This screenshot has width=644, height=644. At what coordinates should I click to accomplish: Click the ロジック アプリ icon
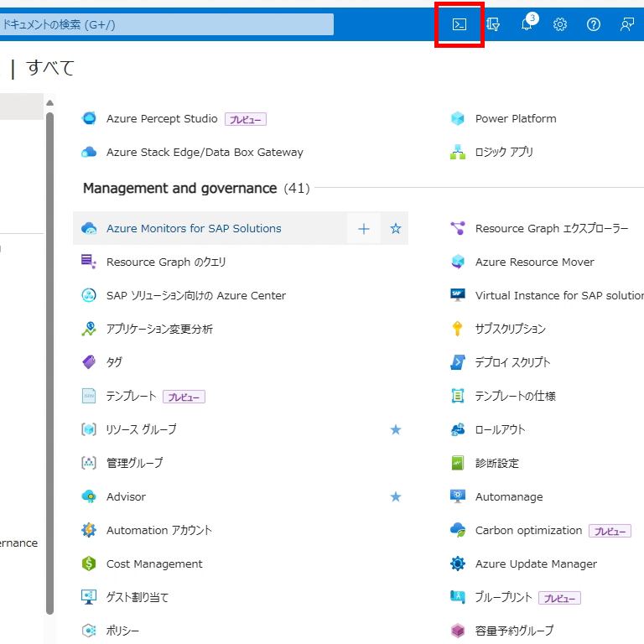point(458,152)
